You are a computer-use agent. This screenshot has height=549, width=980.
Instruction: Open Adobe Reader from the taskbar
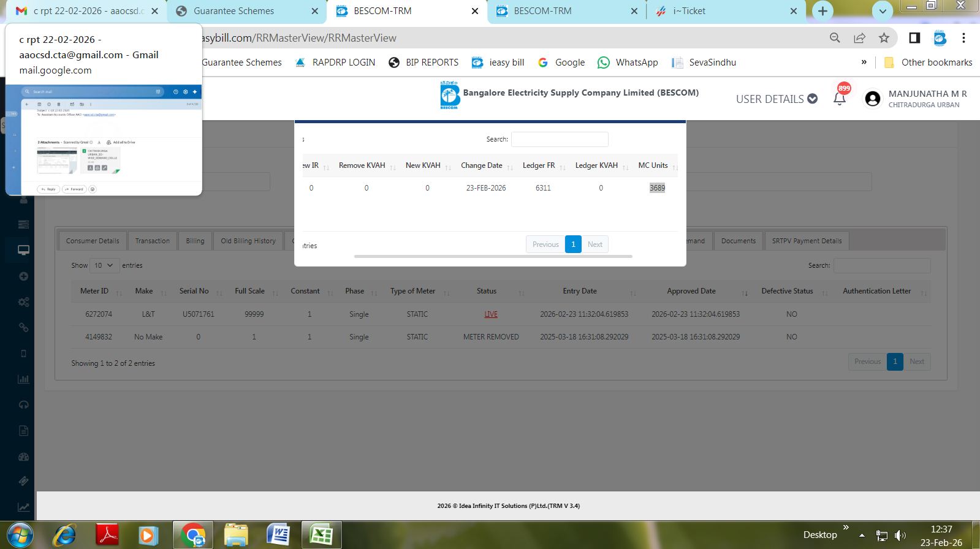click(x=108, y=535)
